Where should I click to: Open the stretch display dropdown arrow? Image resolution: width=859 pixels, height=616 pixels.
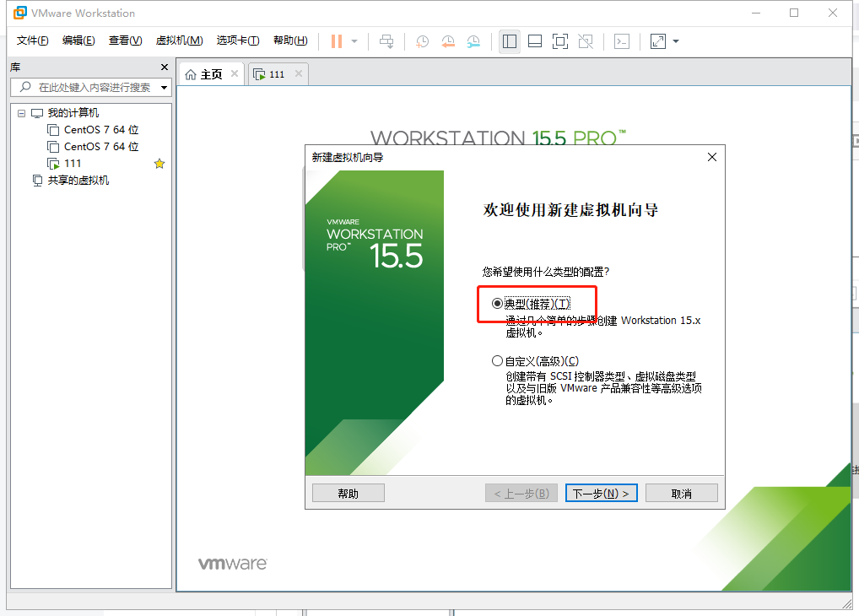coord(676,41)
